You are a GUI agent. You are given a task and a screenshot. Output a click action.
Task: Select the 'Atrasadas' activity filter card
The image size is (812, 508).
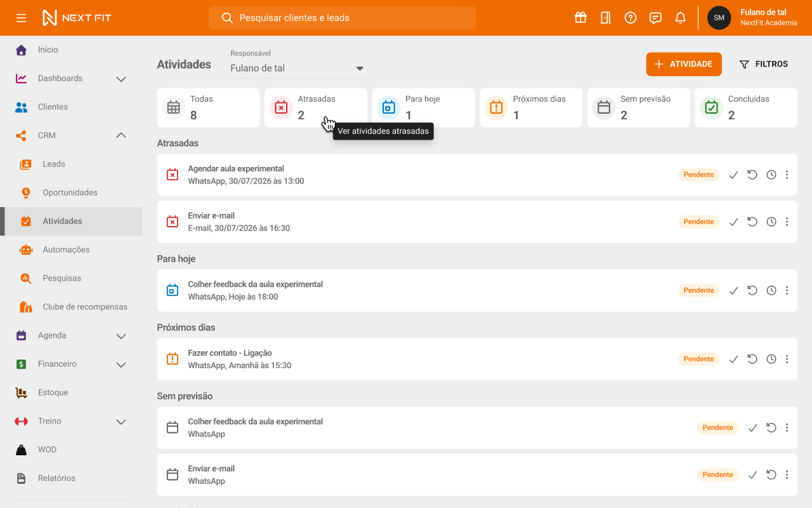point(316,107)
